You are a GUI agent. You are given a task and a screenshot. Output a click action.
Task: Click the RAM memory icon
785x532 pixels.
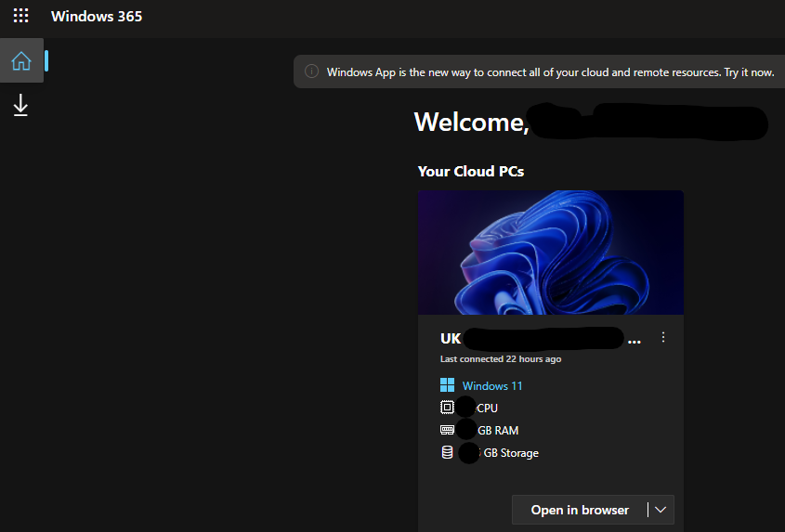(x=447, y=430)
